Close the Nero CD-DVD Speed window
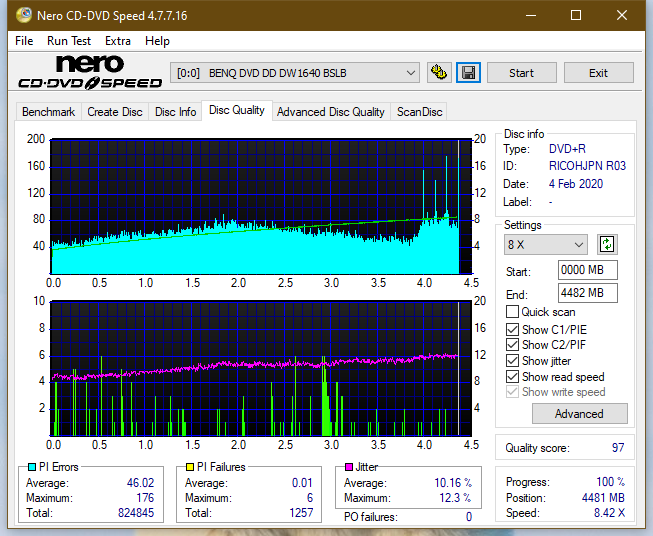 (x=622, y=15)
